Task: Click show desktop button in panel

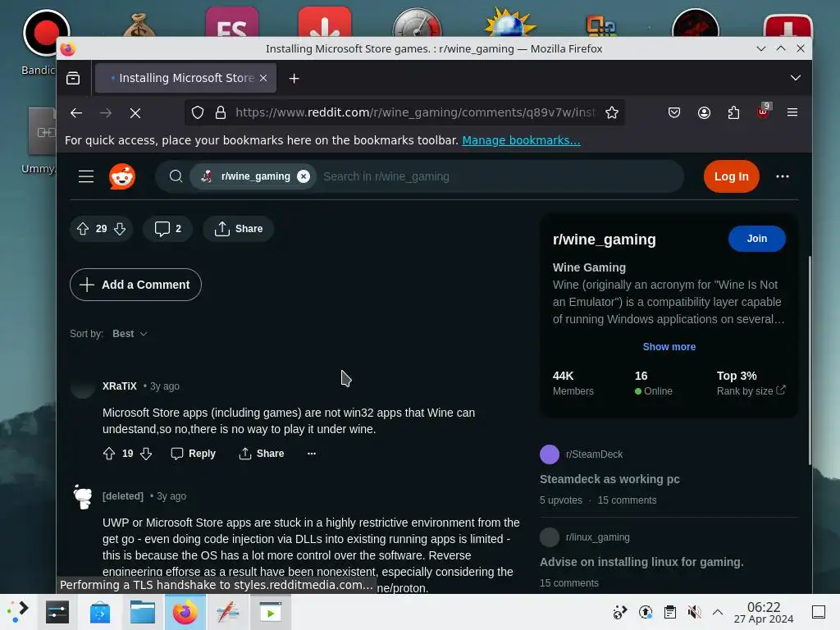Action: coord(819,612)
